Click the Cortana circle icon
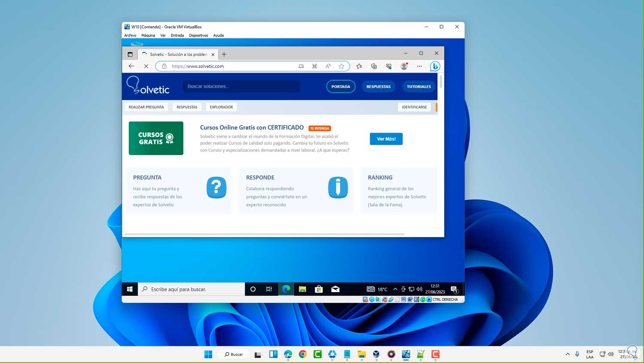 pyautogui.click(x=253, y=289)
